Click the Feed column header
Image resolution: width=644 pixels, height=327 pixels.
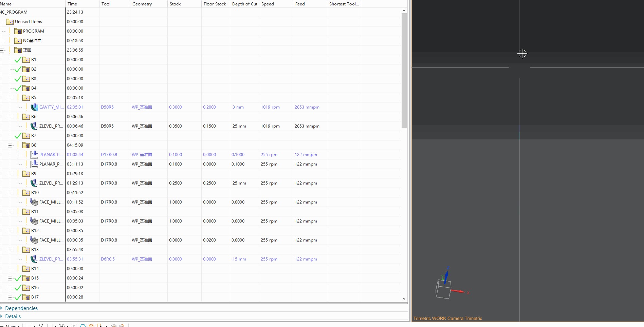310,4
